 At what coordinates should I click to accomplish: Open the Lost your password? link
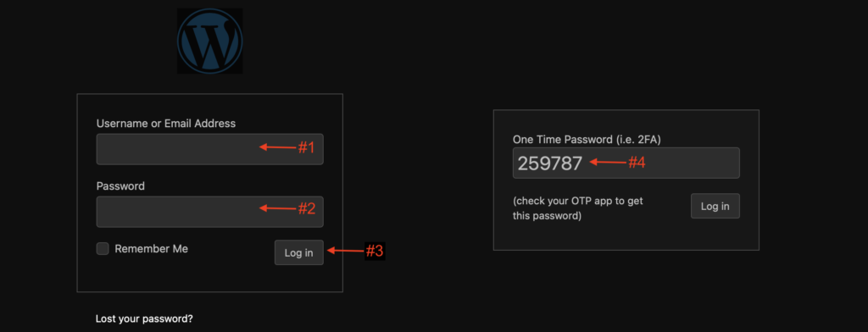click(x=144, y=318)
